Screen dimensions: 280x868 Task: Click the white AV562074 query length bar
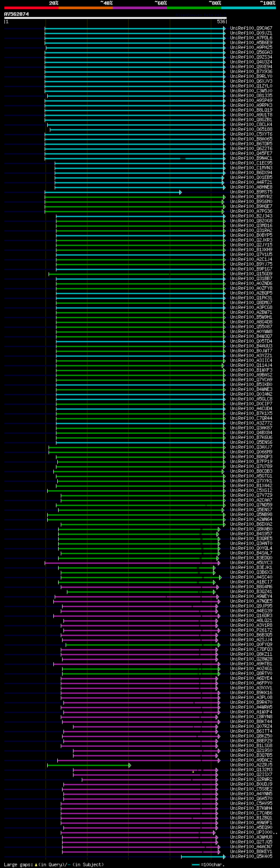115,18
